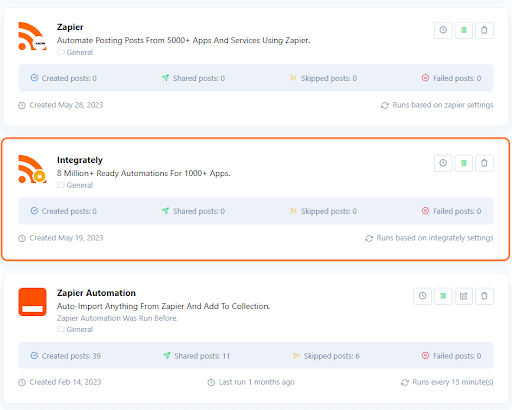Pause the Zapier Automation card
This screenshot has height=410, width=512.
pos(443,296)
